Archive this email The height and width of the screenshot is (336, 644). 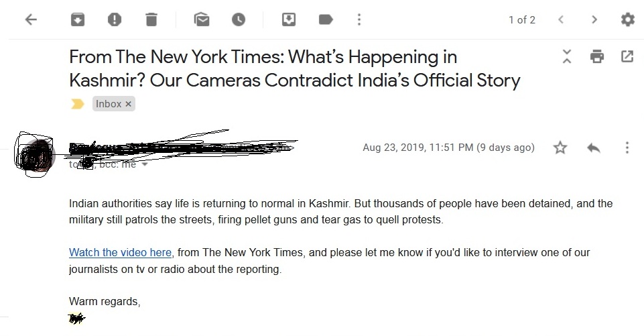pos(78,19)
